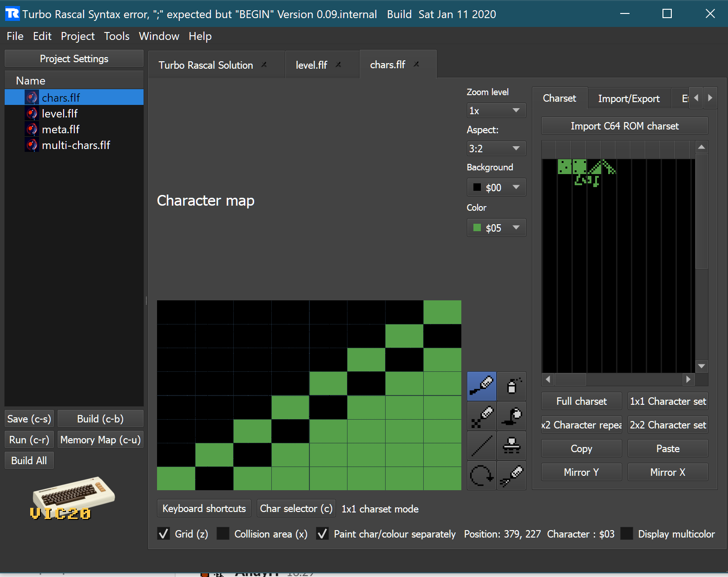This screenshot has height=577, width=728.
Task: Click the Copy button
Action: point(582,448)
